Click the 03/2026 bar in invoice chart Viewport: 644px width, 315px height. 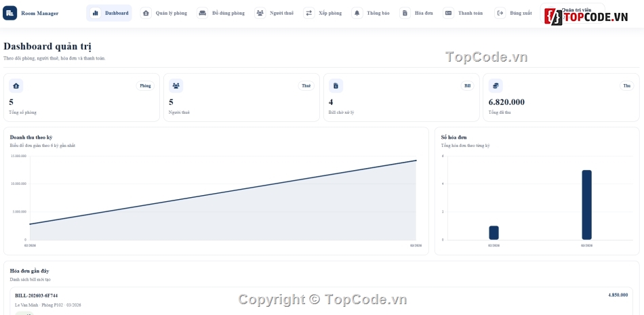tap(586, 205)
